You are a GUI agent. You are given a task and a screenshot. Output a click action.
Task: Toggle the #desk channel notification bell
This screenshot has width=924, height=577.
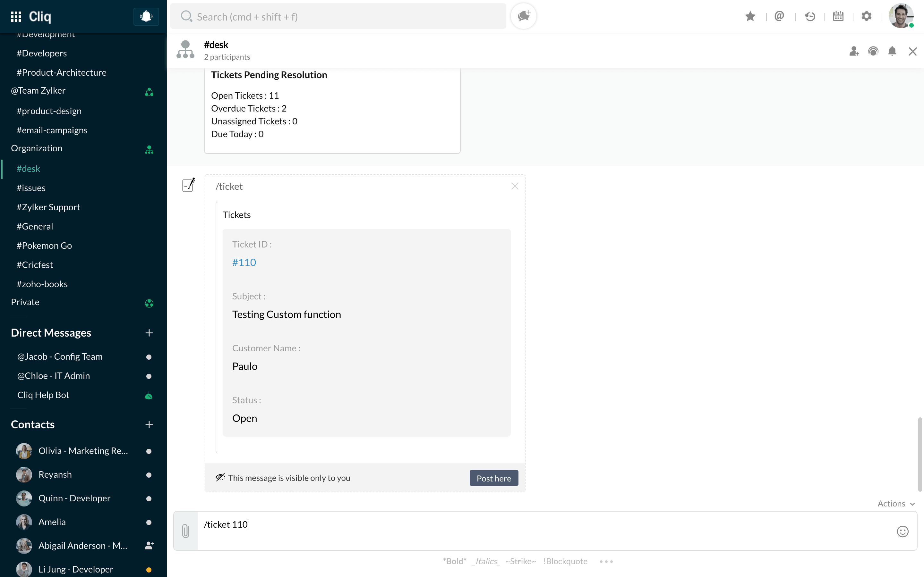pyautogui.click(x=892, y=51)
